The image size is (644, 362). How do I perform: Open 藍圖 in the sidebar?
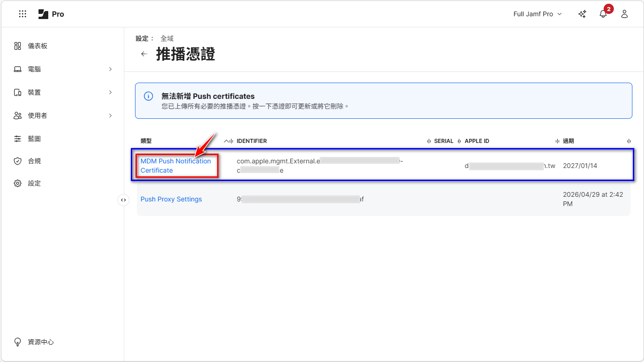(34, 139)
